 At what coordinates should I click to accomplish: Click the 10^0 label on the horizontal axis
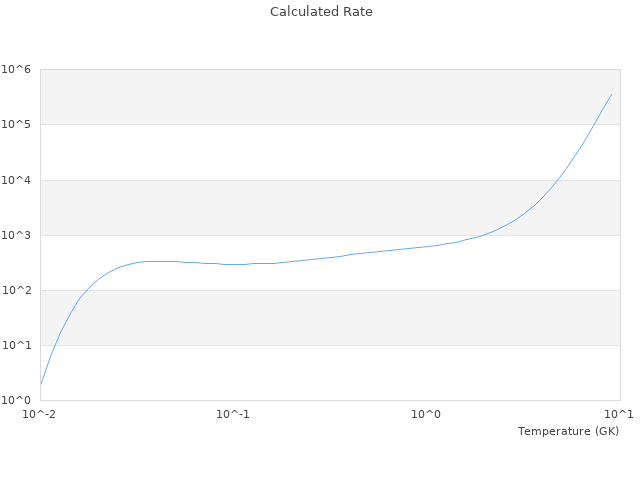click(426, 414)
